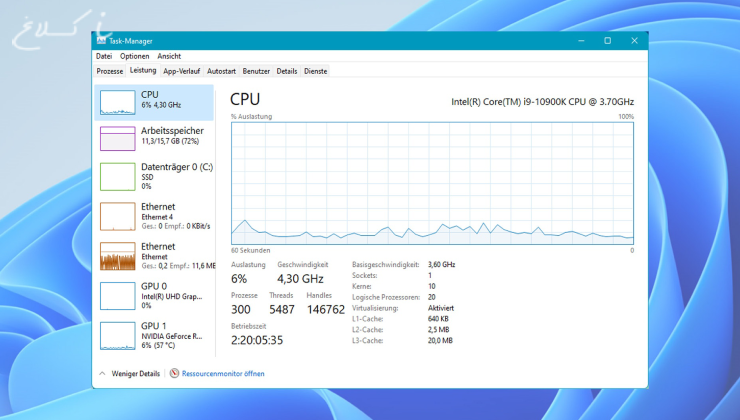Open the Autostart tab
740x420 pixels.
[221, 71]
